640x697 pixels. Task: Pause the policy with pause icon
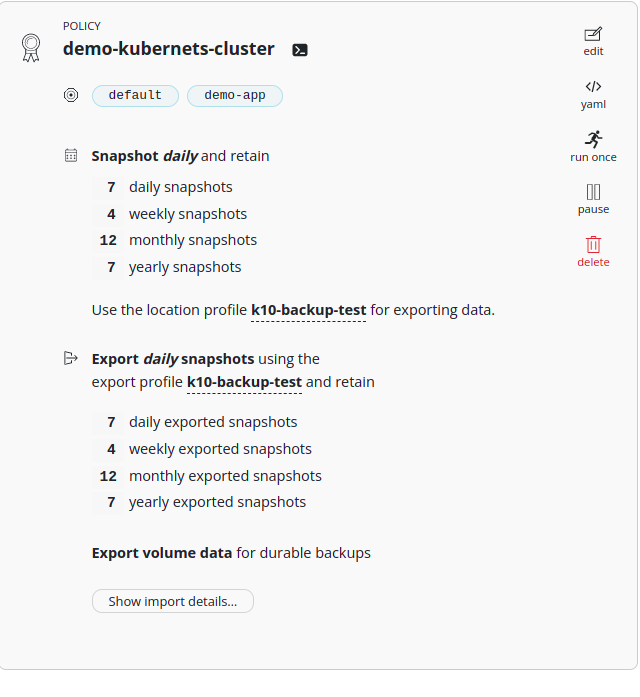coord(593,192)
